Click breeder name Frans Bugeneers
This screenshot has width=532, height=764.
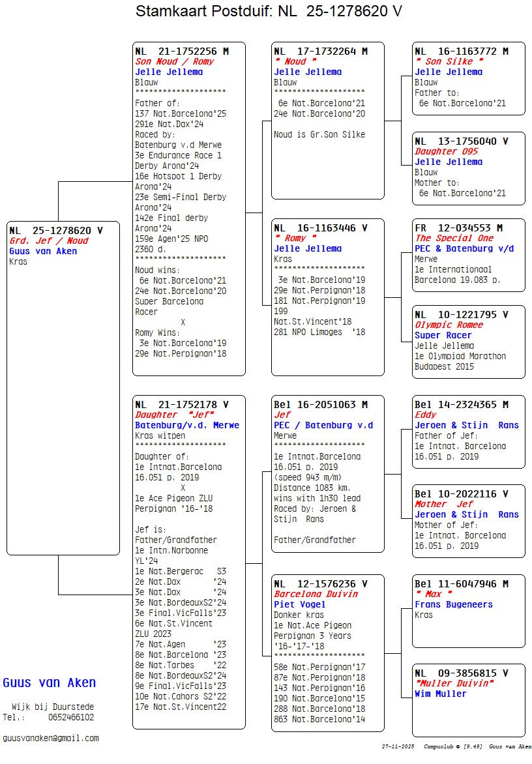click(454, 604)
